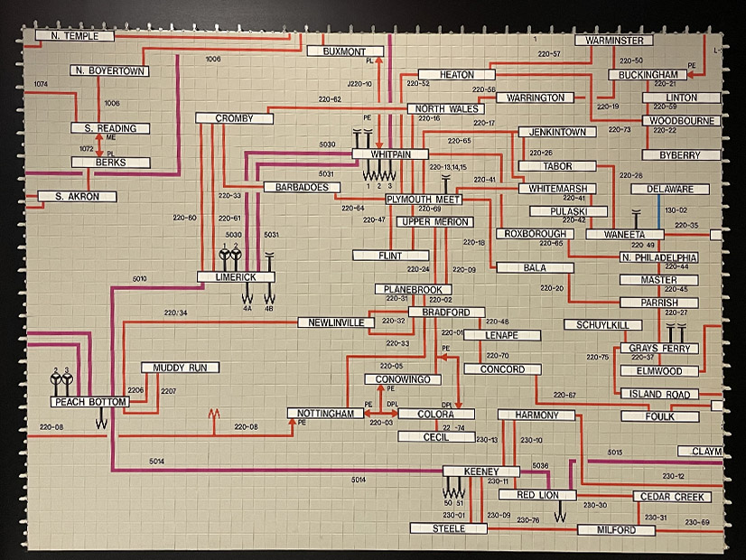Viewport: 746px width, 560px height.
Task: Click the N. Temple substation label
Action: point(74,36)
